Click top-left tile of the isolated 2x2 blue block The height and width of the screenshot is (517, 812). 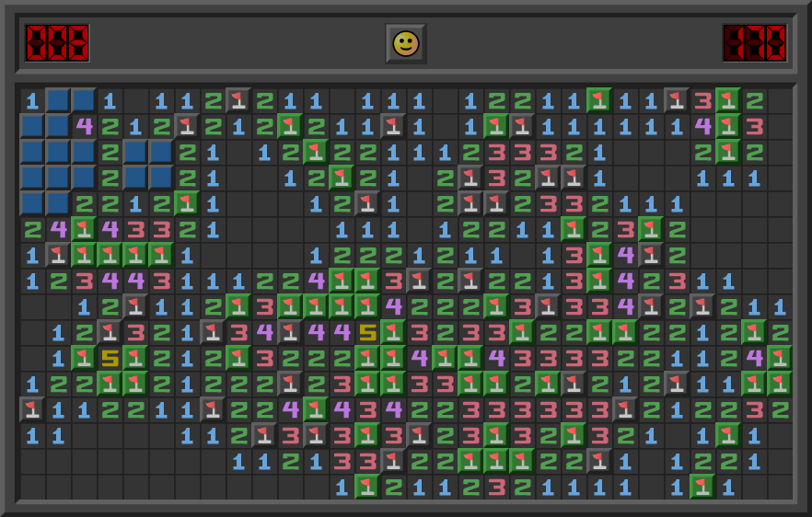[x=135, y=152]
